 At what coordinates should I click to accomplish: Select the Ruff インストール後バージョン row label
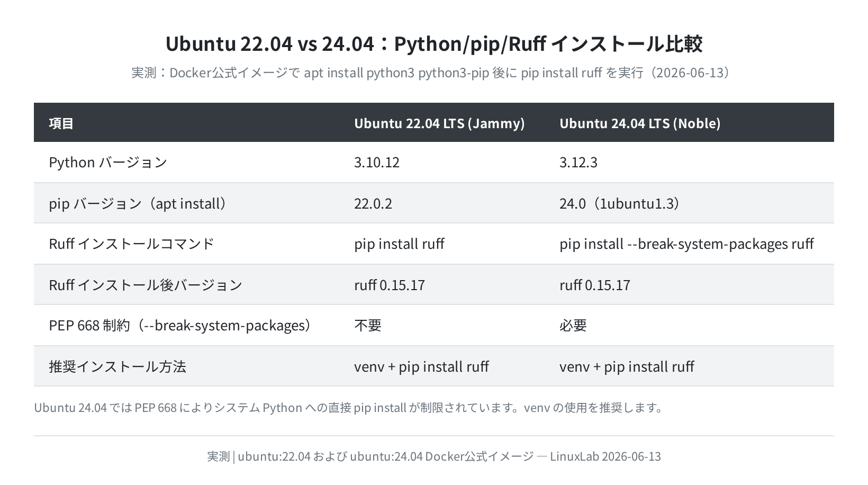146,285
